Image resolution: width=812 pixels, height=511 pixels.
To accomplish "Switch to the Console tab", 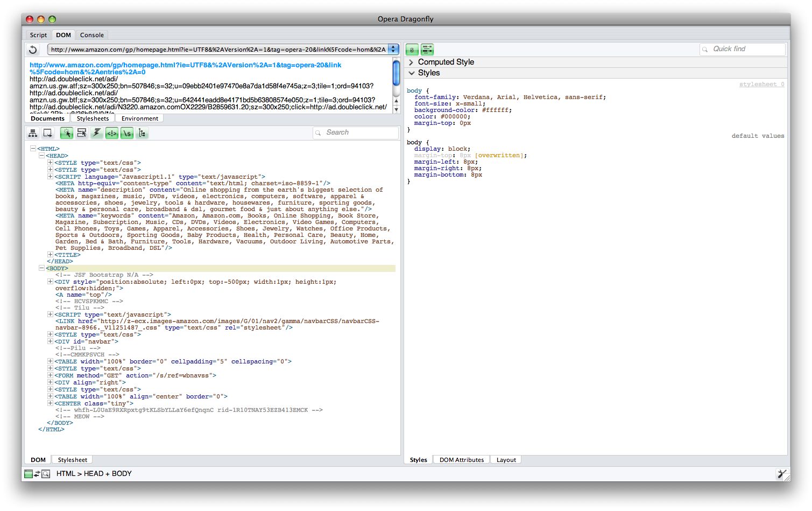I will coord(91,34).
